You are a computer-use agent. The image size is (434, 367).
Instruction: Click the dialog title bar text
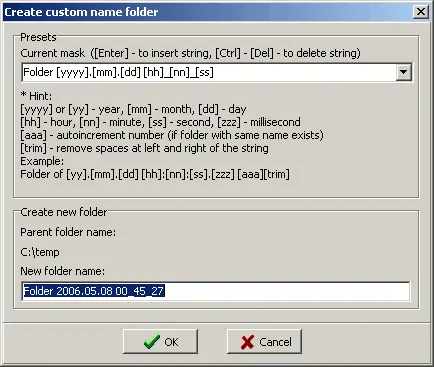[x=81, y=12]
